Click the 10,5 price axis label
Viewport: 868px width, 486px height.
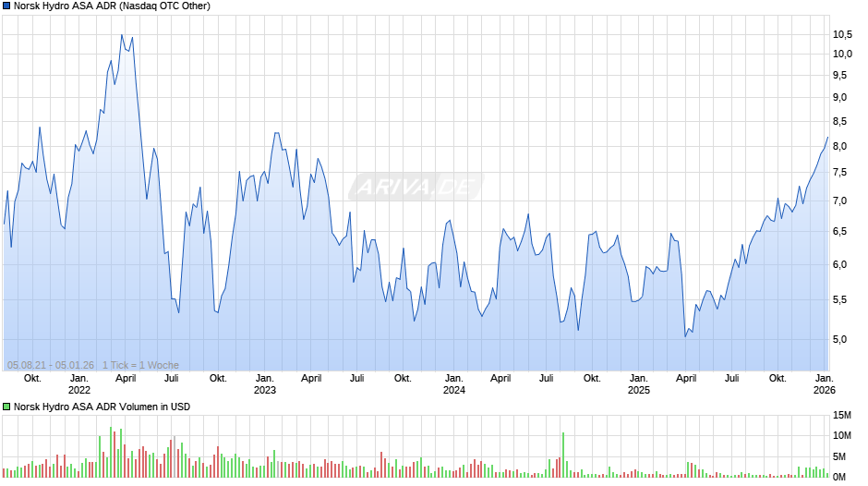[842, 35]
